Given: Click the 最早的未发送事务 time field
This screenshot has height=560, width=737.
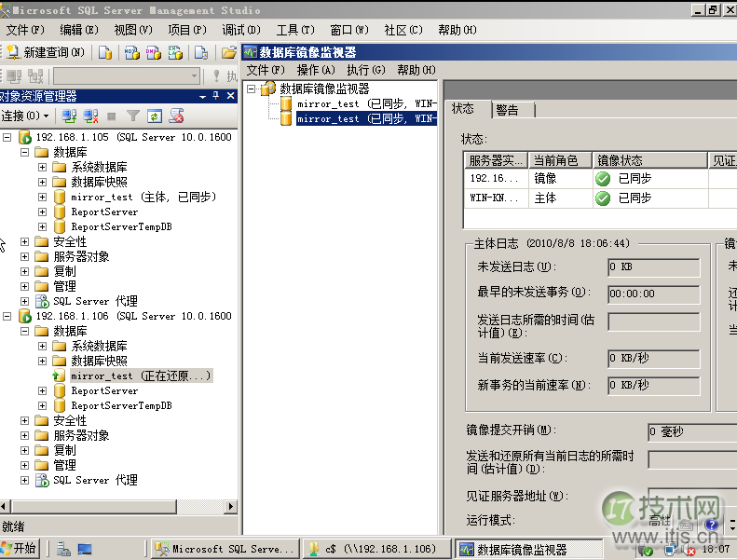Looking at the screenshot, I should pos(653,294).
